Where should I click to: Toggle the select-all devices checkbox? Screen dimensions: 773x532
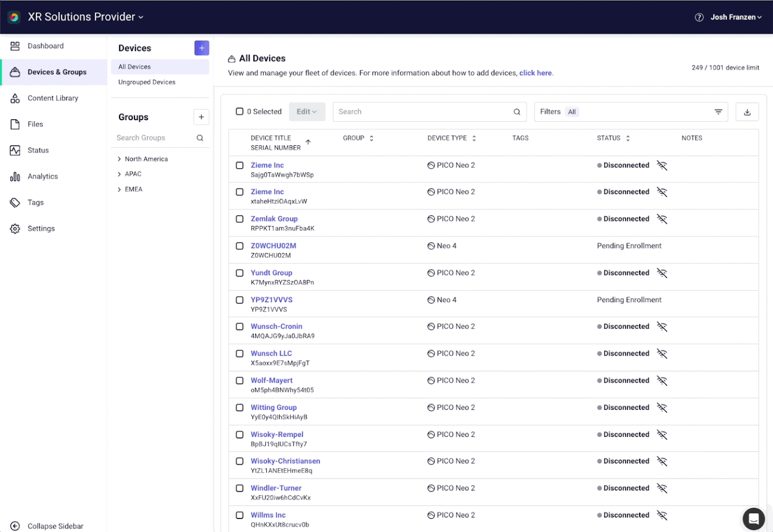pos(240,112)
